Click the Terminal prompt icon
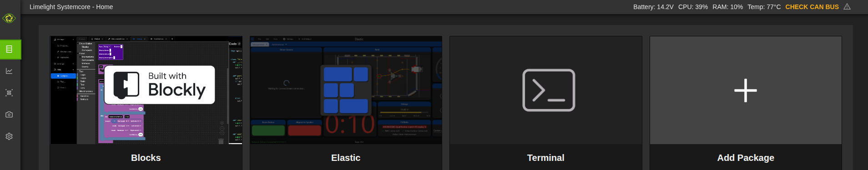Screen dimensions: 868x170 549,90
